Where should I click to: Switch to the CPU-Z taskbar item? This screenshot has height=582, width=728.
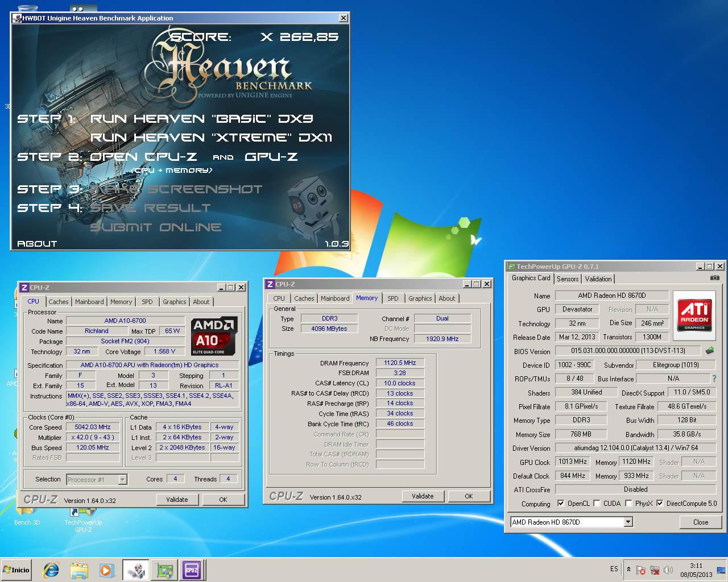pyautogui.click(x=192, y=570)
